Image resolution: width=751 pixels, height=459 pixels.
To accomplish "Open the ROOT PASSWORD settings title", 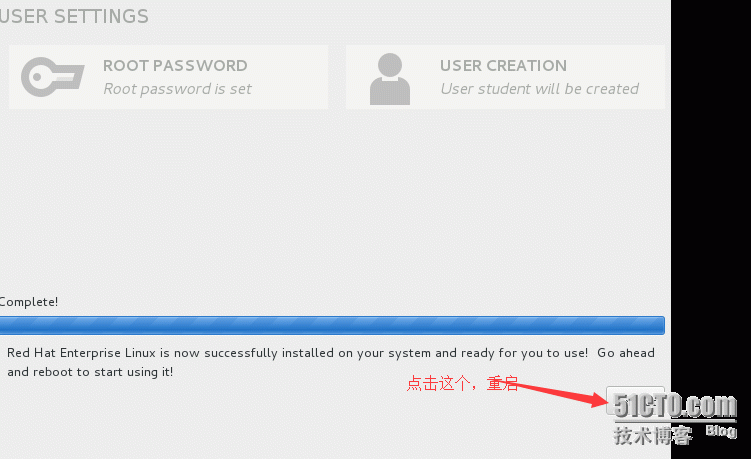I will pos(175,66).
